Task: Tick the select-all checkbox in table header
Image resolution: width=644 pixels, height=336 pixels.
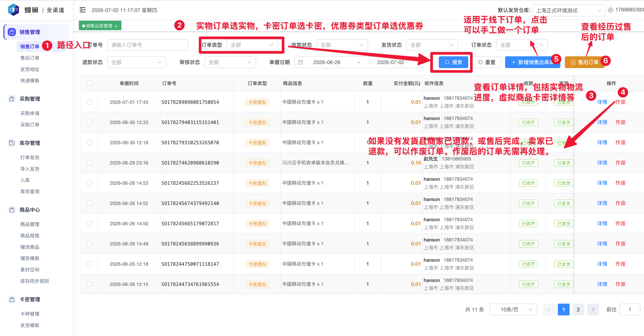Action: (89, 83)
